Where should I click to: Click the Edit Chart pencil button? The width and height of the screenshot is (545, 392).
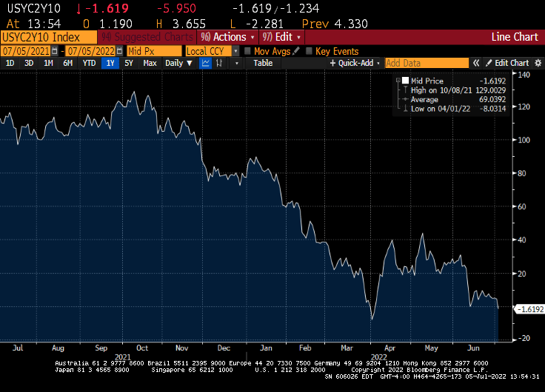click(x=506, y=64)
